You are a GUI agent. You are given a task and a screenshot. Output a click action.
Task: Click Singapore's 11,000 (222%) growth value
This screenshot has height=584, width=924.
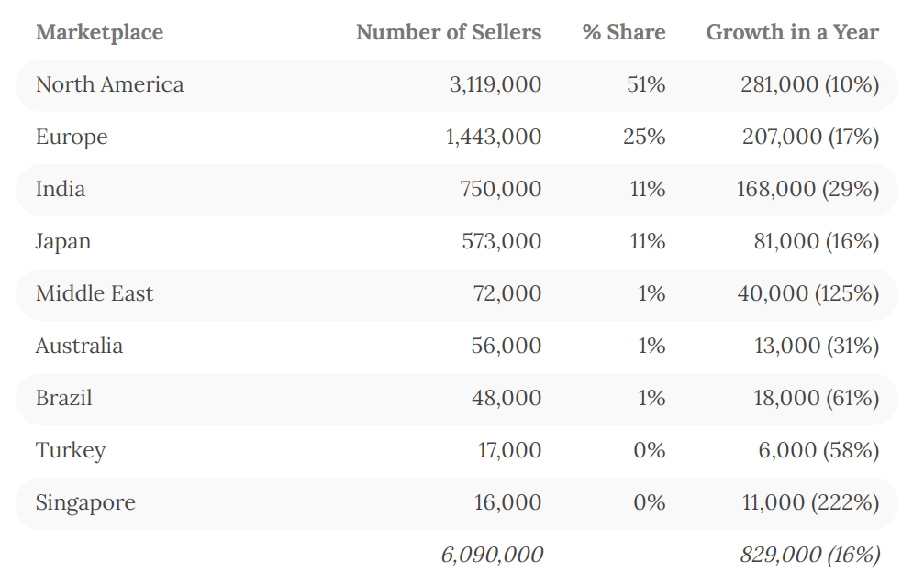click(810, 502)
